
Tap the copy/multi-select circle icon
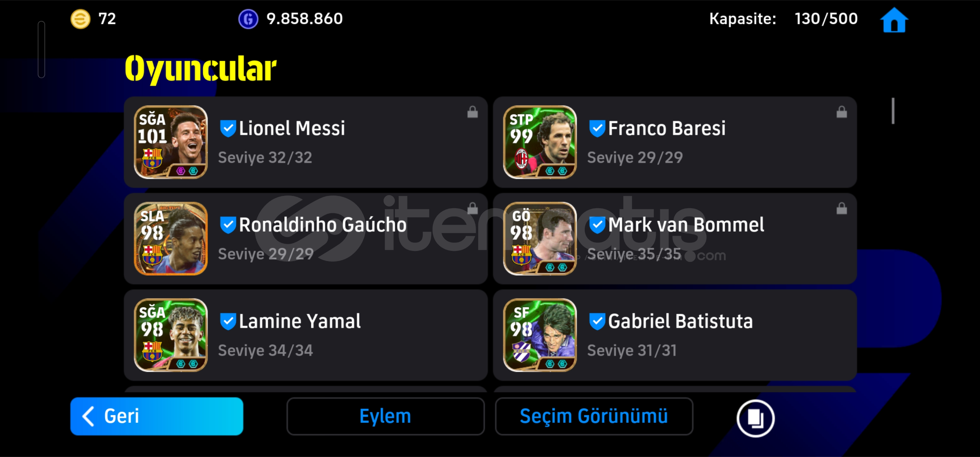[755, 418]
